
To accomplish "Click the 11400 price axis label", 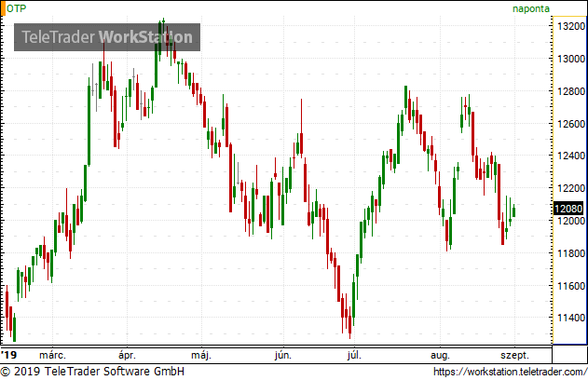I will click(x=571, y=318).
